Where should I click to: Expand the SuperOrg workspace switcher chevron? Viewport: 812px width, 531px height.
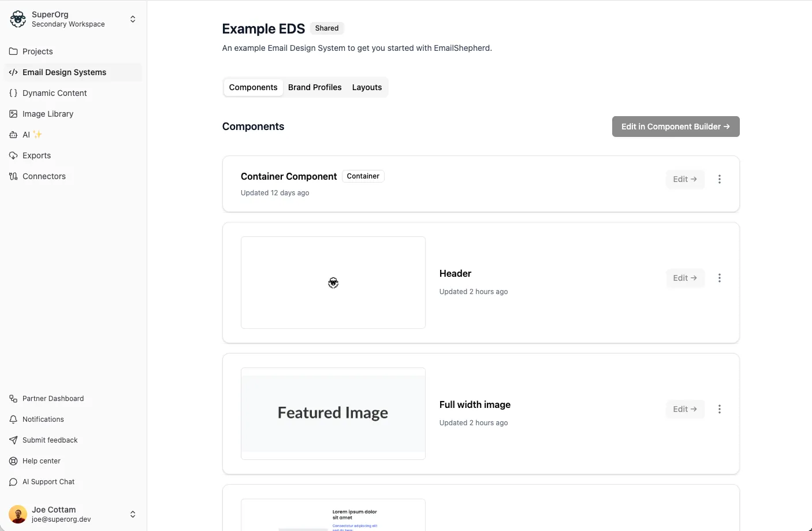coord(133,19)
